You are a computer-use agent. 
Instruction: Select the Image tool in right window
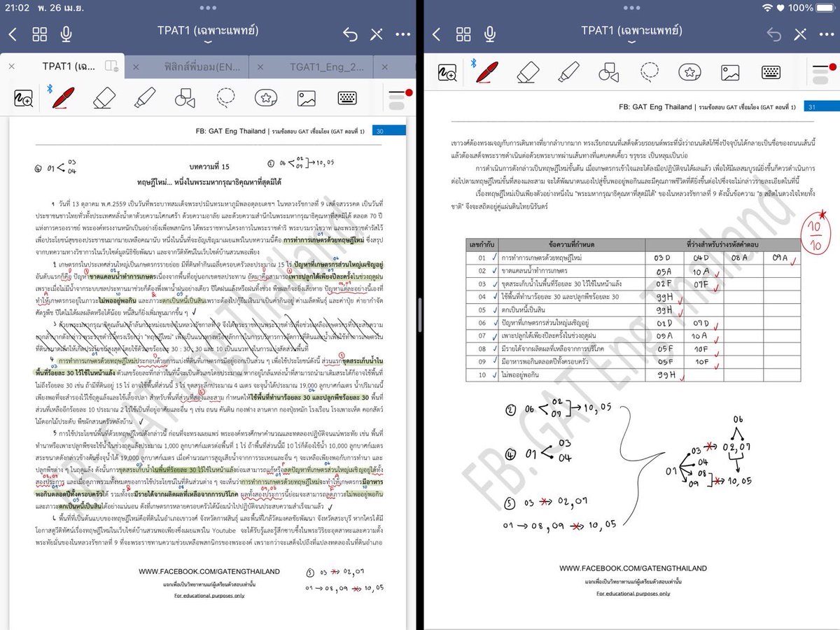730,72
